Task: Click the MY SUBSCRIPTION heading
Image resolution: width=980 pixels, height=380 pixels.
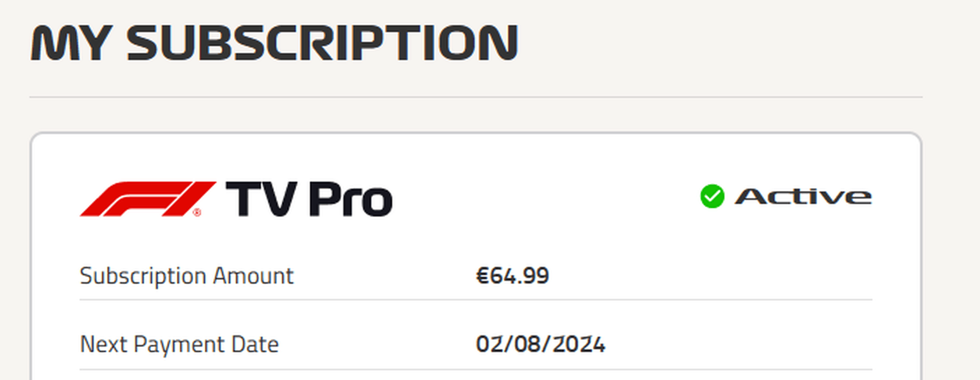Action: (x=274, y=43)
